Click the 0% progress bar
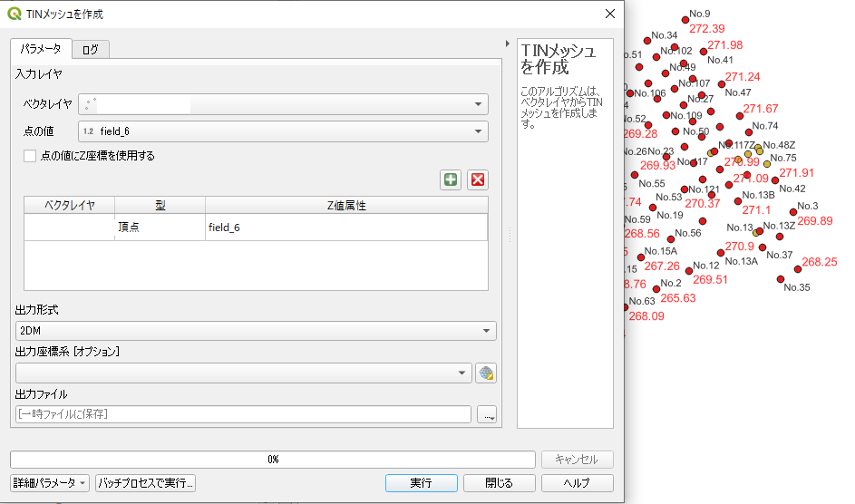The width and height of the screenshot is (855, 504). pyautogui.click(x=272, y=460)
